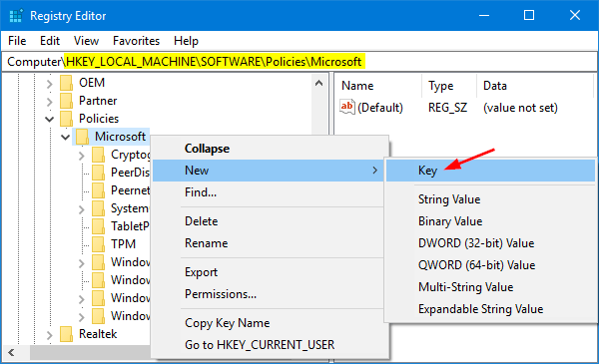Click the OEM folder icon
The height and width of the screenshot is (364, 599).
66,83
